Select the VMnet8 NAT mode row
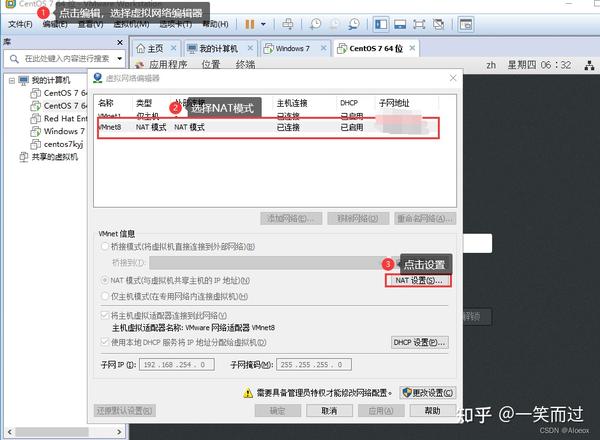600x440 pixels. click(x=268, y=127)
